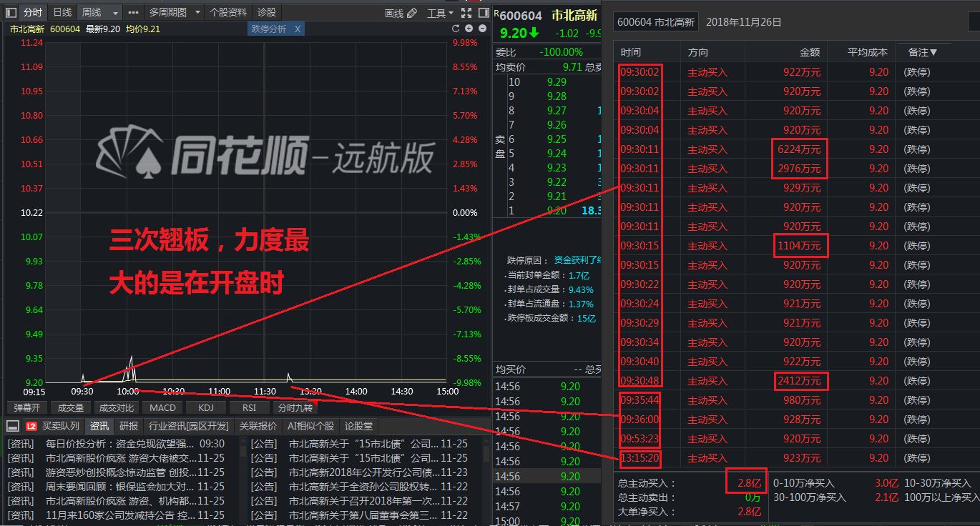Select the 6224万元 trade amount cell

tap(800, 149)
